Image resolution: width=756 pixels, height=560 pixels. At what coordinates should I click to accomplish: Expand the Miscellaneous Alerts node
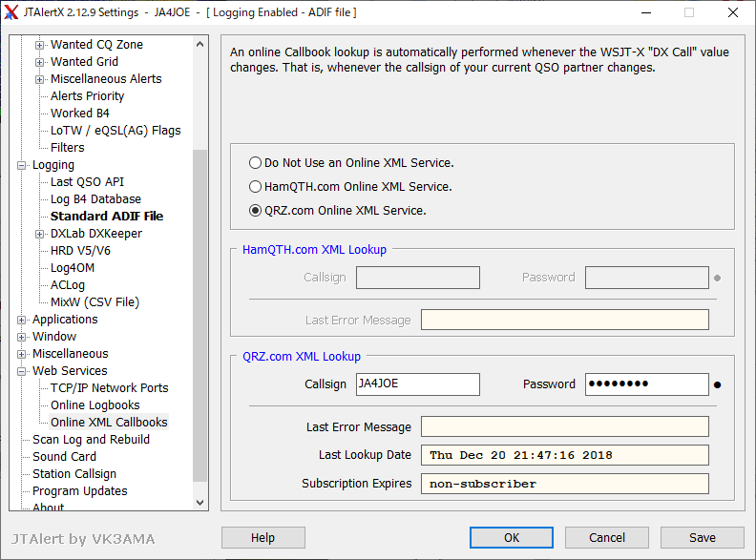coord(39,79)
